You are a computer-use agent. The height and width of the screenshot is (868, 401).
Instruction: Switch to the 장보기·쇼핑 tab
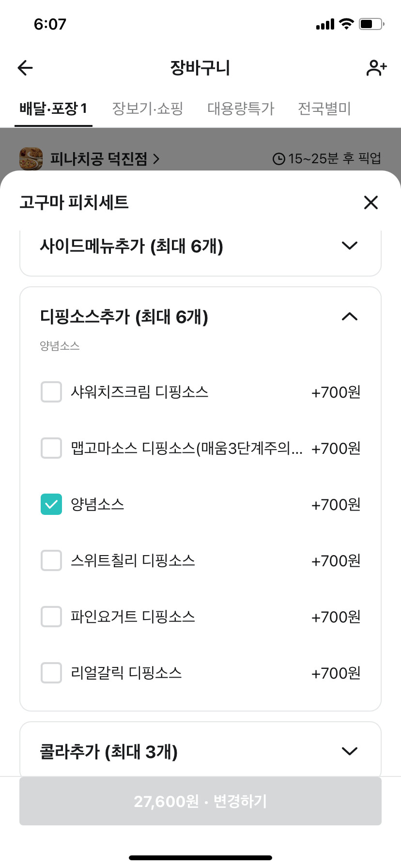click(x=148, y=108)
